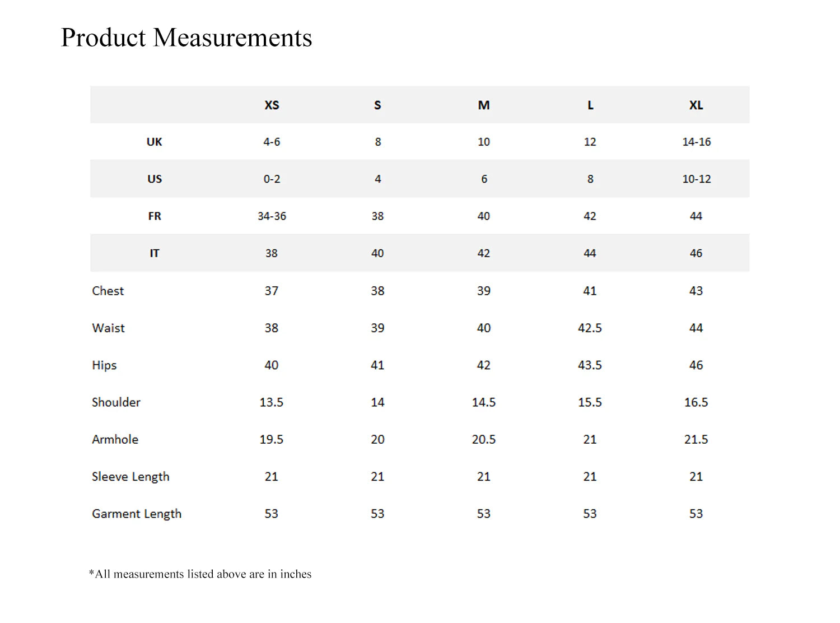Click the FR row label
This screenshot has height=623, width=840.
(155, 216)
